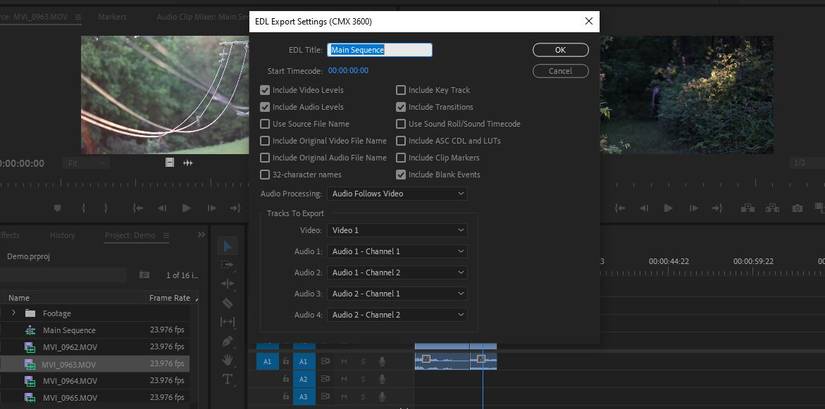The image size is (825, 409).
Task: Toggle lock on track A1
Action: click(x=286, y=362)
